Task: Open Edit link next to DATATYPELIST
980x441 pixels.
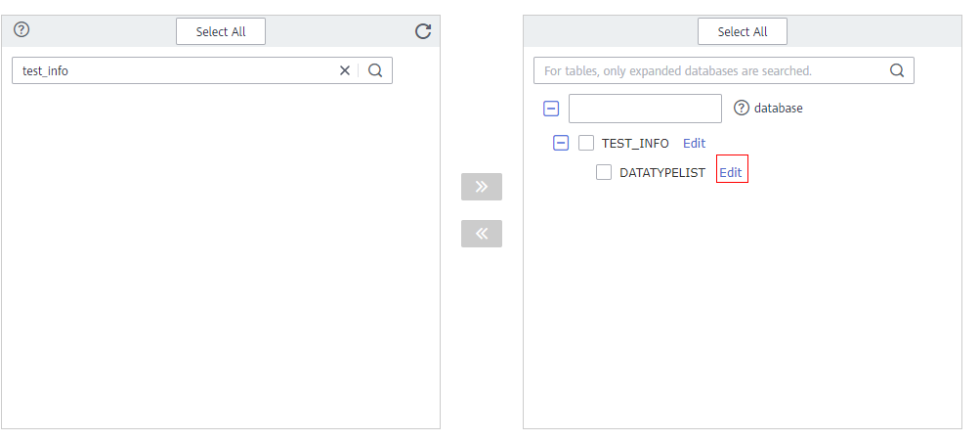Action: [731, 172]
